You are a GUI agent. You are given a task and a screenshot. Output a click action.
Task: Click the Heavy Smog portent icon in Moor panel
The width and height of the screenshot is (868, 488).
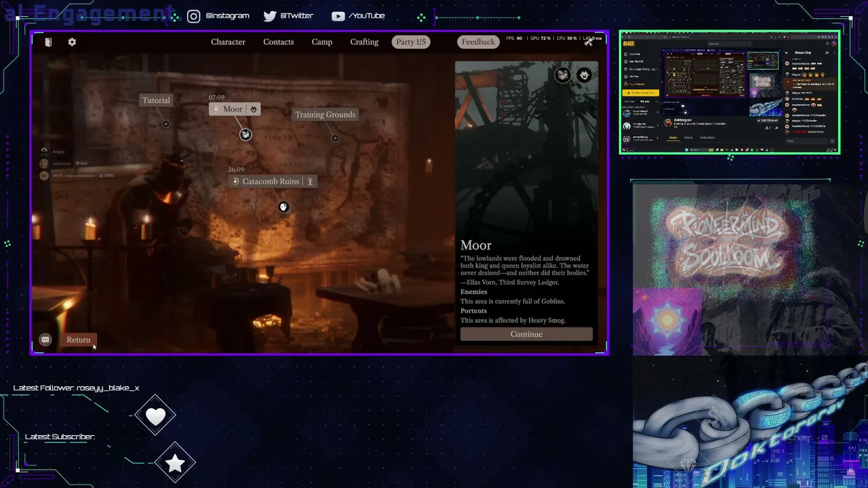[562, 75]
